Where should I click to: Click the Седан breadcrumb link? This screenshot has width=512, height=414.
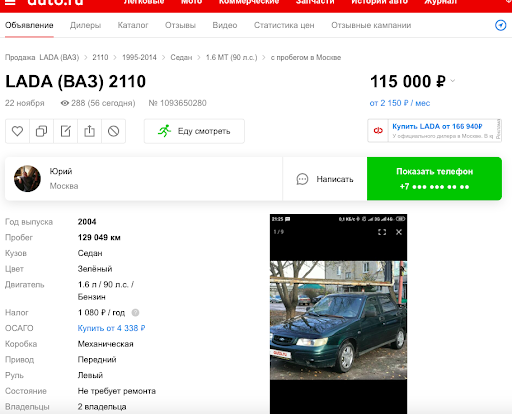[x=181, y=57]
